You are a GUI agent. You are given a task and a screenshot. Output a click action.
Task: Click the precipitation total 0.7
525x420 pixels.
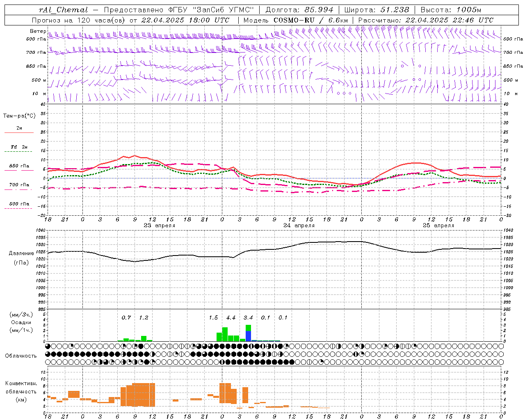click(126, 318)
